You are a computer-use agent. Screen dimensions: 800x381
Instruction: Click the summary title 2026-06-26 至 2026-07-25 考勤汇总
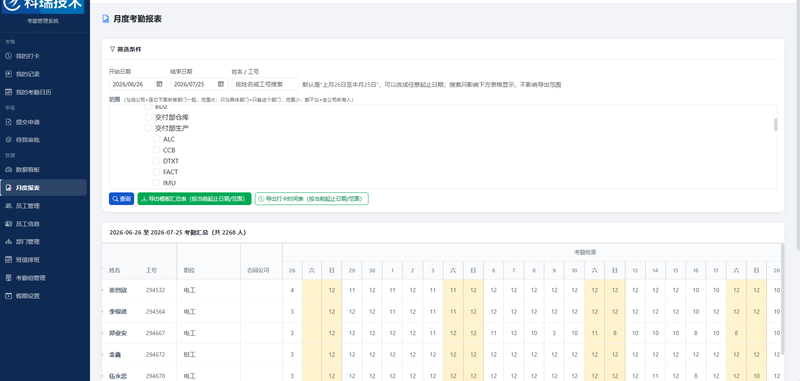(x=178, y=233)
